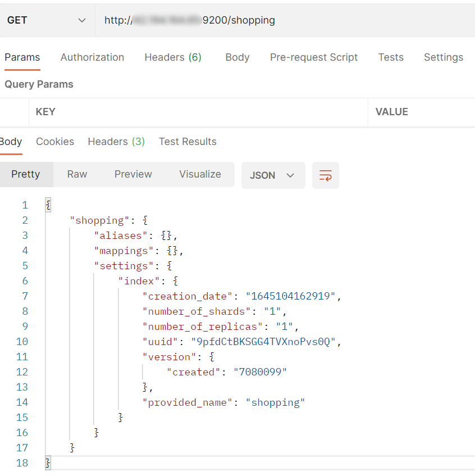The height and width of the screenshot is (476, 475).
Task: Open the request Headers (6) tab
Action: tap(173, 57)
